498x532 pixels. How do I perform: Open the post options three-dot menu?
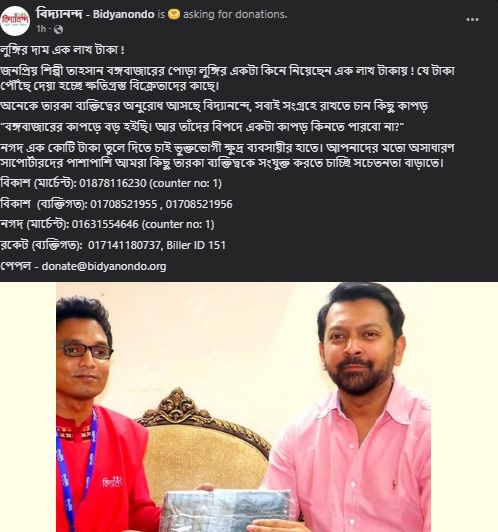(472, 20)
